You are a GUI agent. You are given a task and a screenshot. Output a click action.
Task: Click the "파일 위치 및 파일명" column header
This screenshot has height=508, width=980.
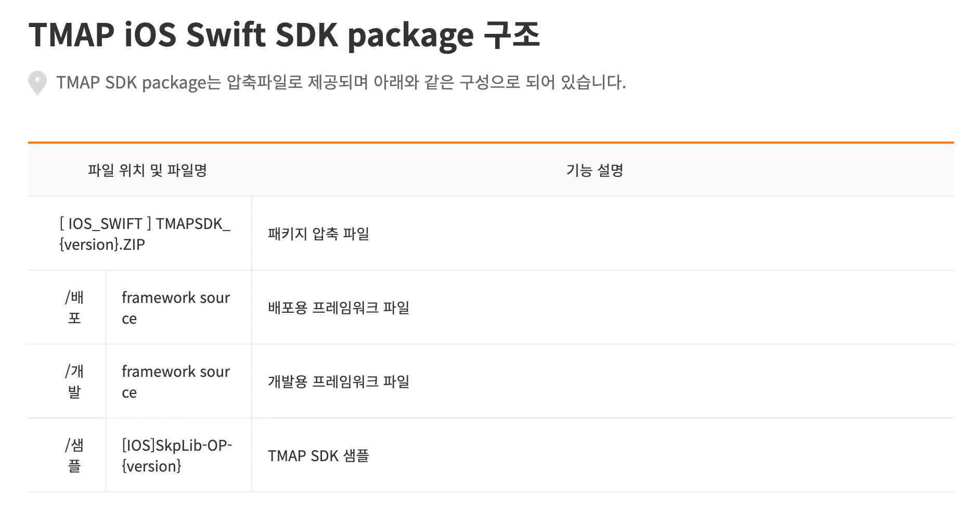pyautogui.click(x=147, y=170)
